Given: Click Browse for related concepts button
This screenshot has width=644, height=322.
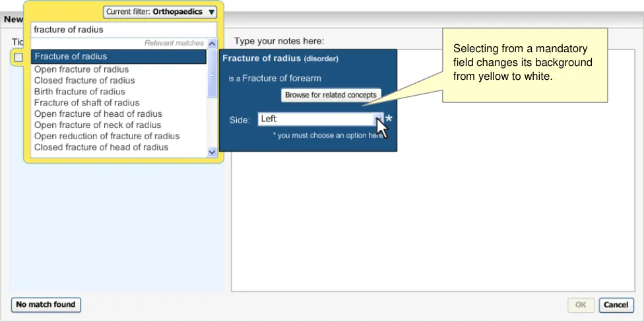Looking at the screenshot, I should pyautogui.click(x=331, y=95).
